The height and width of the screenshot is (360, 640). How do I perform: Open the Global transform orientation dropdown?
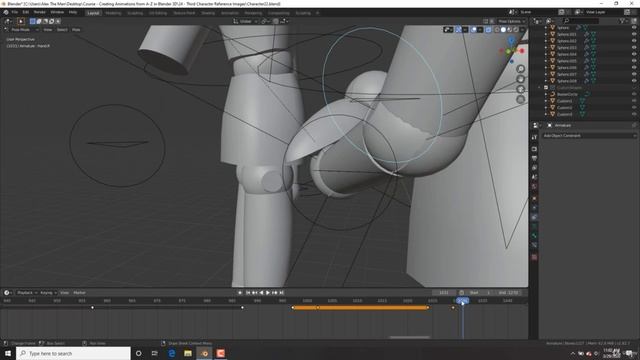[245, 21]
